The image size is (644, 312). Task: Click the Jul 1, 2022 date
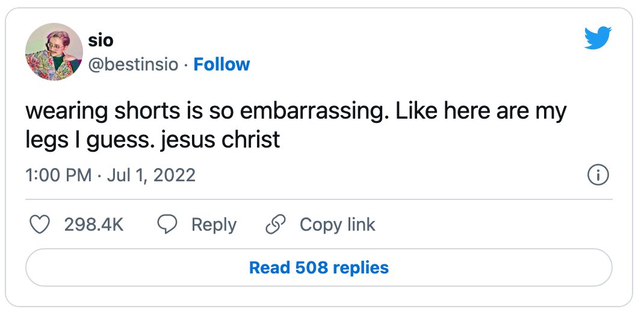[151, 175]
